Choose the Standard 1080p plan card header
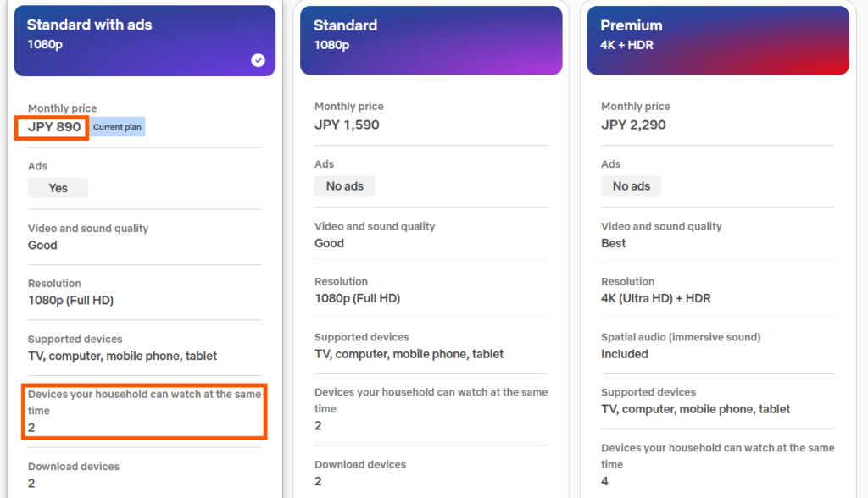The height and width of the screenshot is (498, 868). 431,41
